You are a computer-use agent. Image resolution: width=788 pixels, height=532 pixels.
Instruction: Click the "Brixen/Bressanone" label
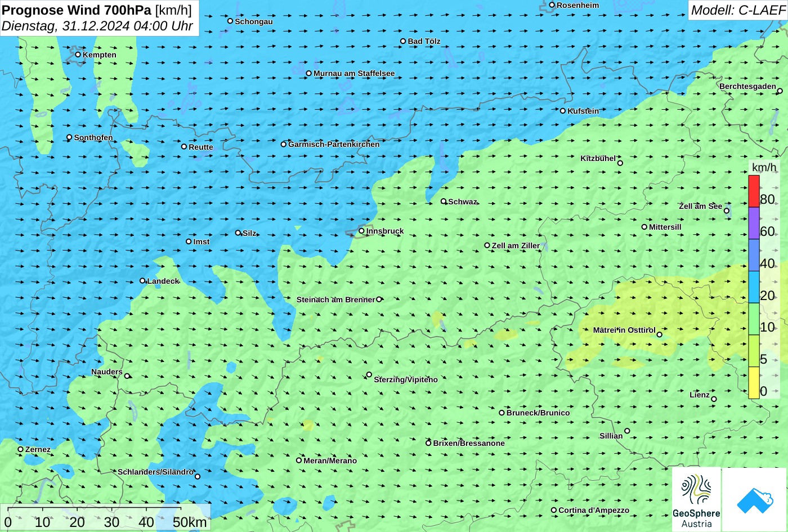(469, 443)
